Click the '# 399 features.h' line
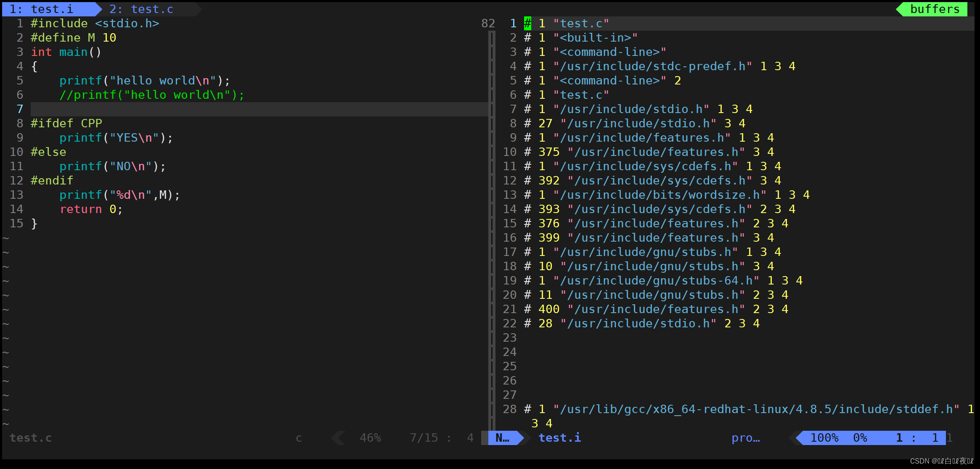Image resolution: width=980 pixels, height=469 pixels. (x=649, y=237)
